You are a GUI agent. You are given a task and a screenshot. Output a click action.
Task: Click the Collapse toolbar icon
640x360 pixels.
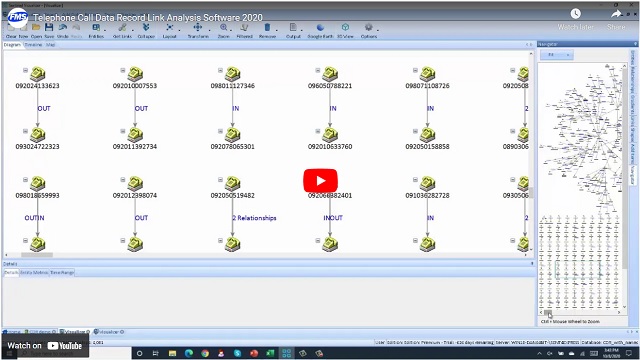coord(146,27)
